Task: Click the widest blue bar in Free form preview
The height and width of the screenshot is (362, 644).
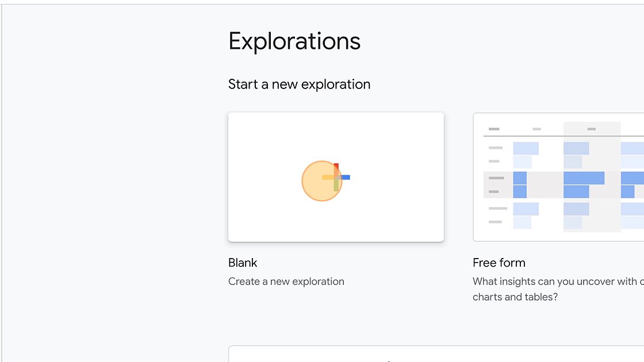Action: tap(584, 178)
